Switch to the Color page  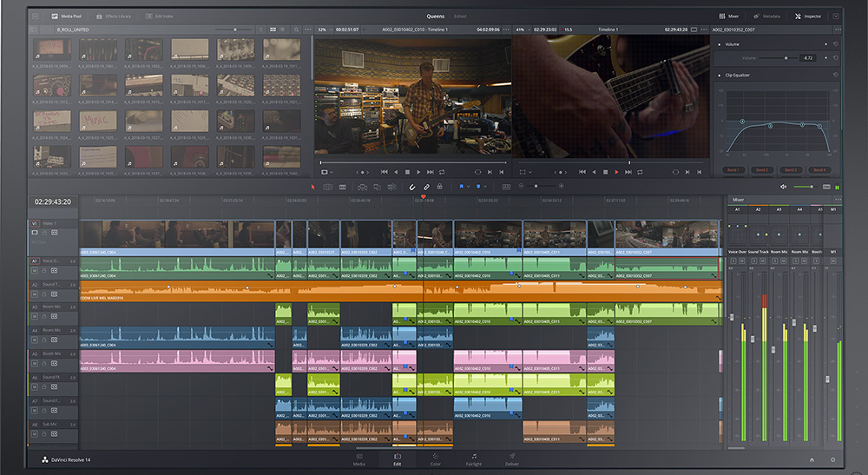(x=435, y=459)
